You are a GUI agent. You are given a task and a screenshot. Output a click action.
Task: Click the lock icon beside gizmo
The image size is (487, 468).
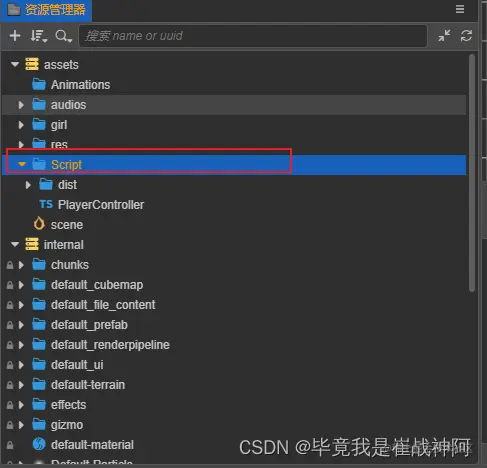[10, 425]
